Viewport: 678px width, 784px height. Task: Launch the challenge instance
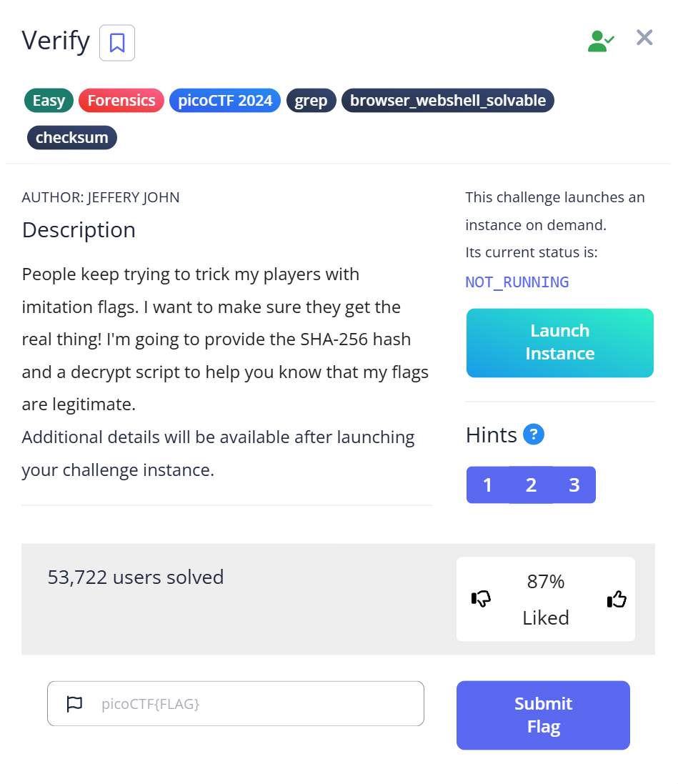pos(559,342)
